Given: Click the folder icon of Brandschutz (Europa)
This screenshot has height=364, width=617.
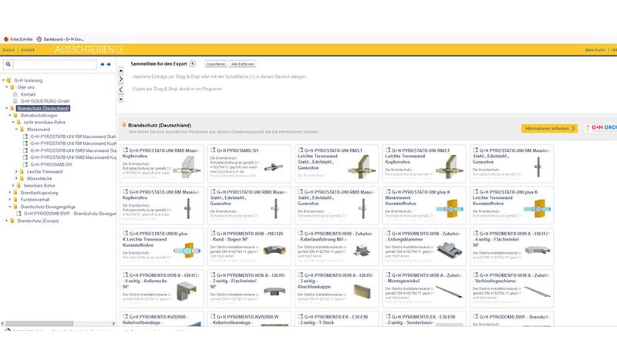Looking at the screenshot, I should pos(12,221).
